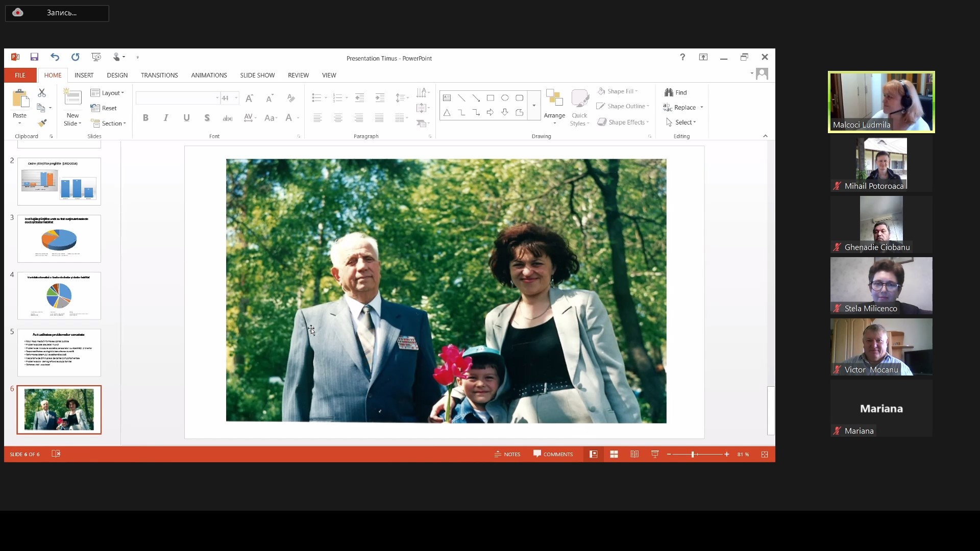Open the Layout dropdown
The width and height of the screenshot is (980, 551).
tap(107, 93)
